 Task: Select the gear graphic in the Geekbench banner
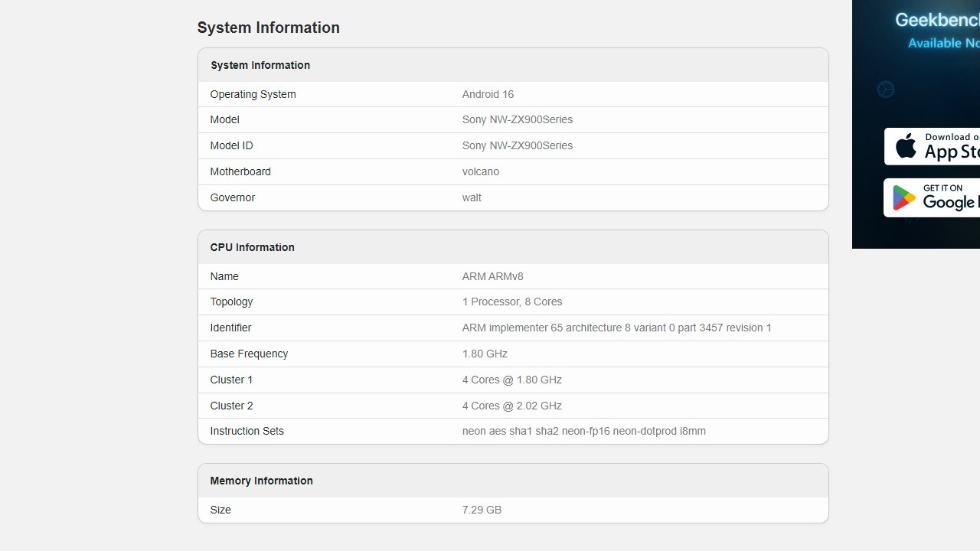886,90
